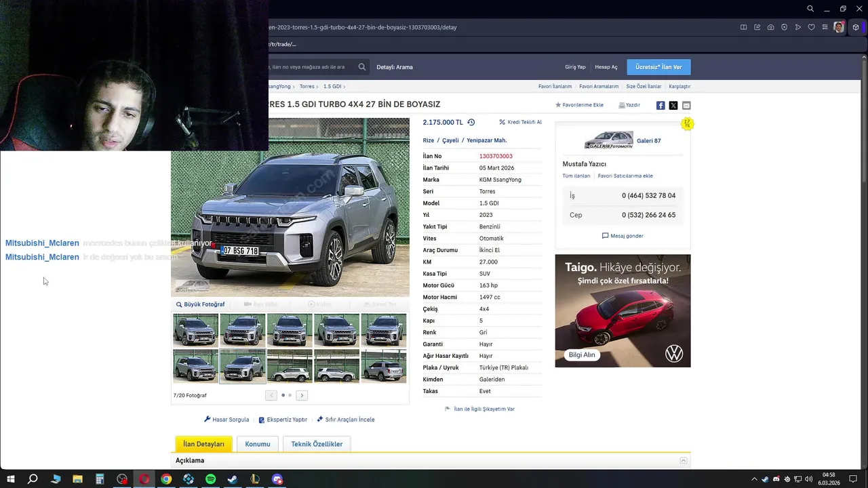Image resolution: width=868 pixels, height=488 pixels.
Task: Share the listing on Facebook
Action: click(660, 105)
